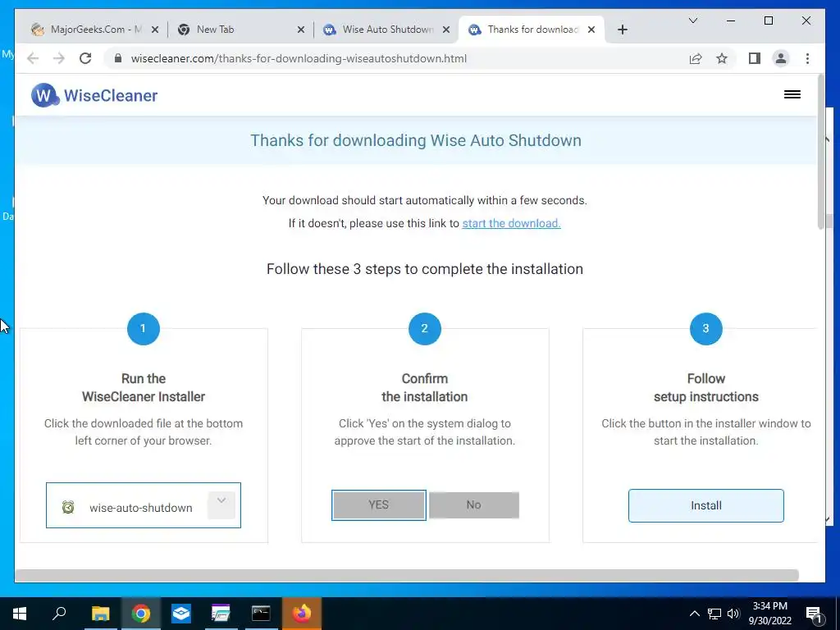Click the start the download link
840x630 pixels.
(x=511, y=223)
